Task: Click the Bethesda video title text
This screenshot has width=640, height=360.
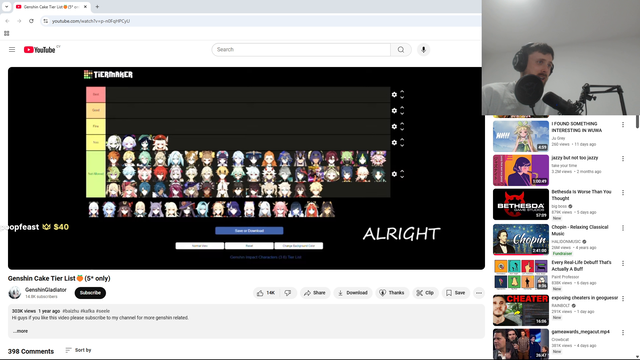Action: [581, 195]
